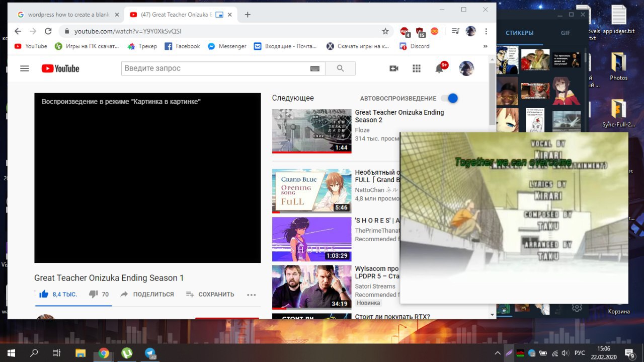Open the YouTube apps grid icon
Viewport: 644px width, 362px height.
417,68
